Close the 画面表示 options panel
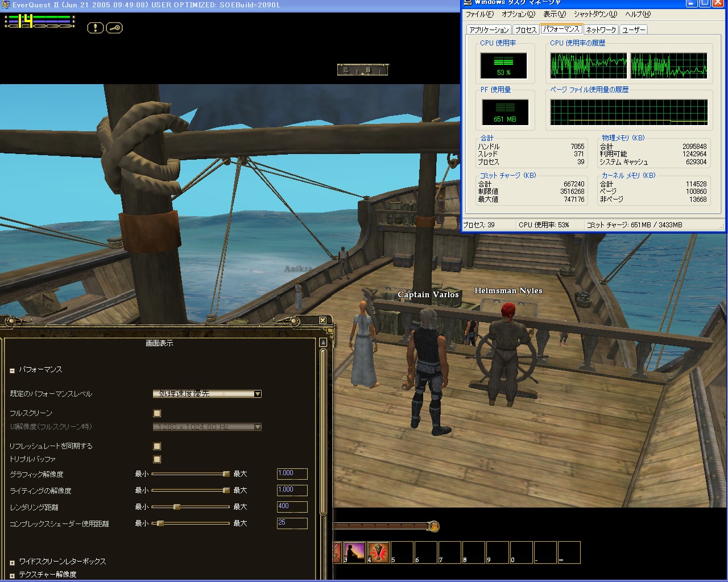The height and width of the screenshot is (582, 728). 322,321
